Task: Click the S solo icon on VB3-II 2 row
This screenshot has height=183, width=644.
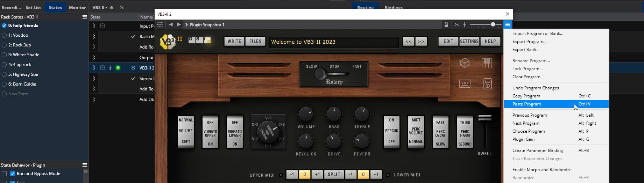Action: [x=133, y=68]
